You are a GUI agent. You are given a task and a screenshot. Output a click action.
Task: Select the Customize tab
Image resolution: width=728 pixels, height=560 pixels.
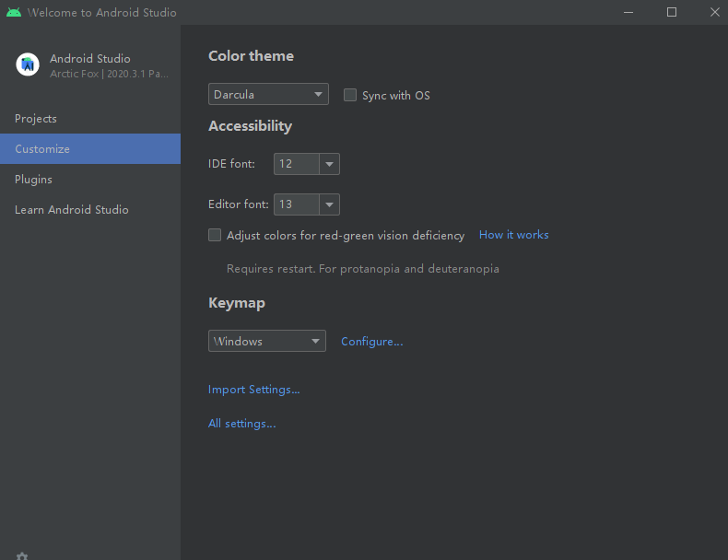click(x=90, y=148)
